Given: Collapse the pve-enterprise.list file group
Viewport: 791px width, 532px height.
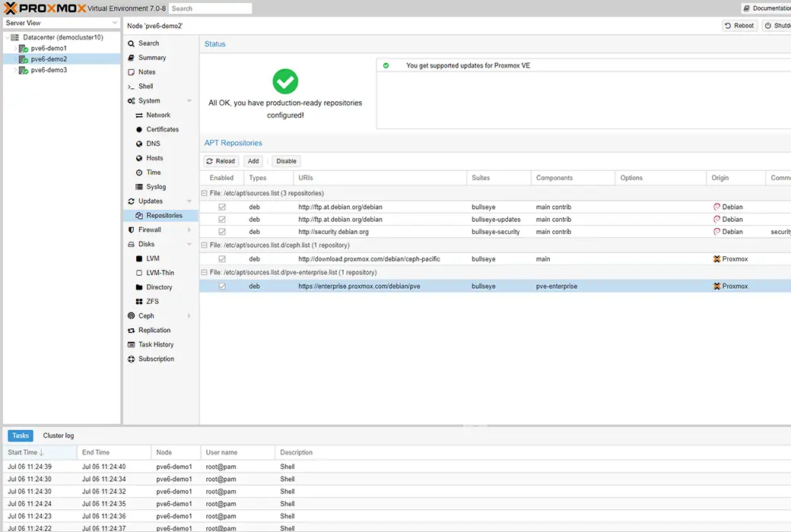Looking at the screenshot, I should click(205, 272).
